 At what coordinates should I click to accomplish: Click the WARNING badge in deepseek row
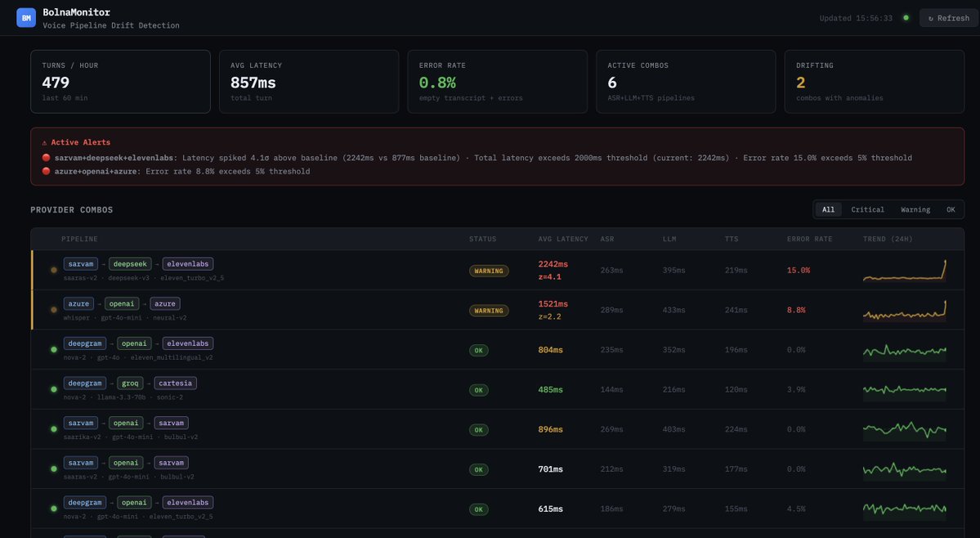[x=489, y=271]
